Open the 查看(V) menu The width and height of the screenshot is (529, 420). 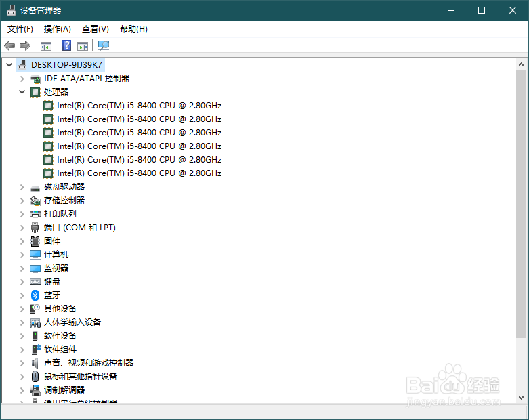point(96,29)
